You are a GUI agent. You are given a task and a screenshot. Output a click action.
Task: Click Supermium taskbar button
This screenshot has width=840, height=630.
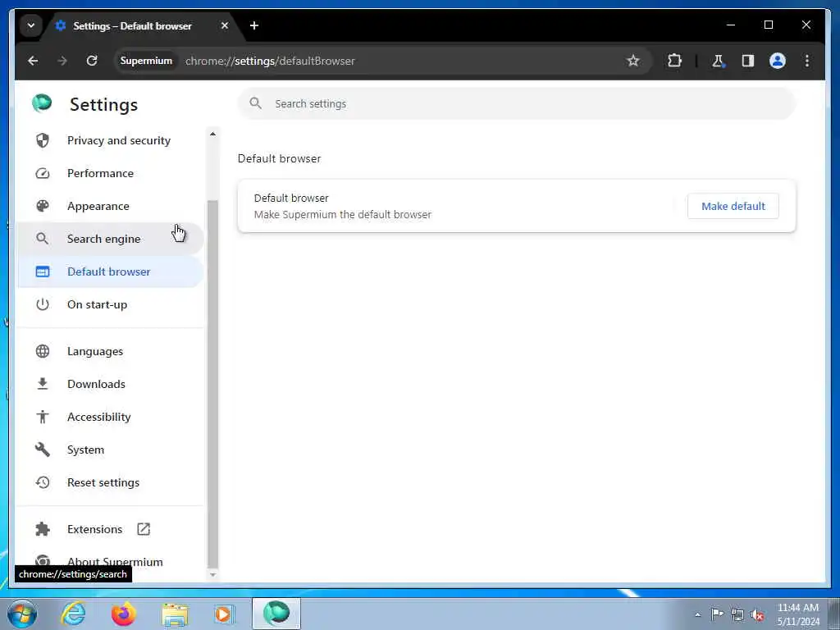(276, 614)
